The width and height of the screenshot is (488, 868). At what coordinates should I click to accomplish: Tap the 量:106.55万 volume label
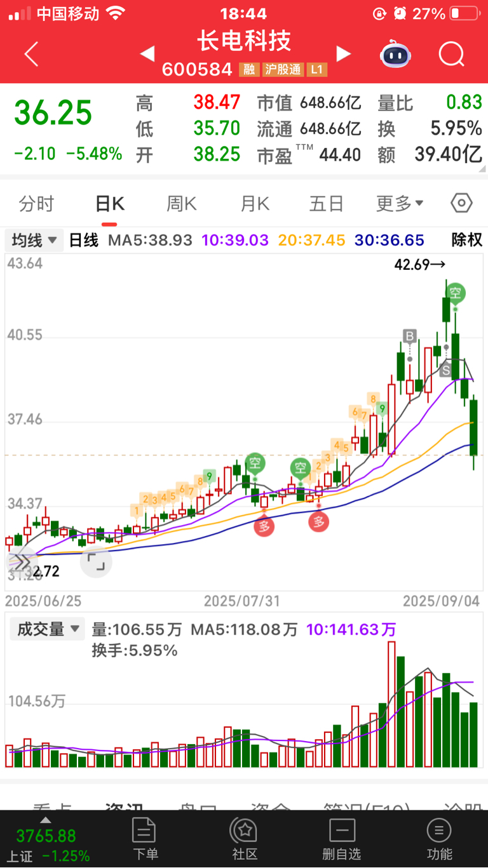point(137,630)
